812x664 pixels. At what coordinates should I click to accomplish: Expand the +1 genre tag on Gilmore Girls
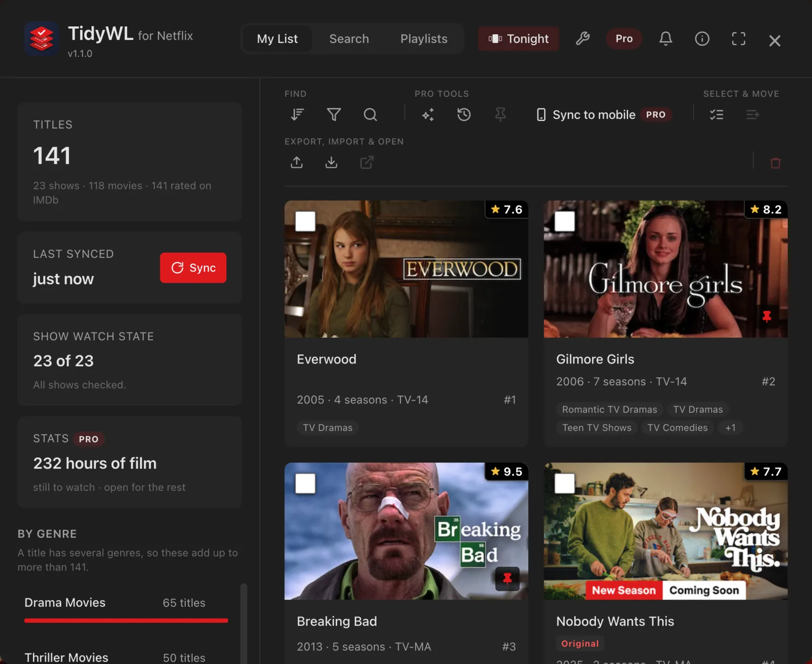click(730, 428)
